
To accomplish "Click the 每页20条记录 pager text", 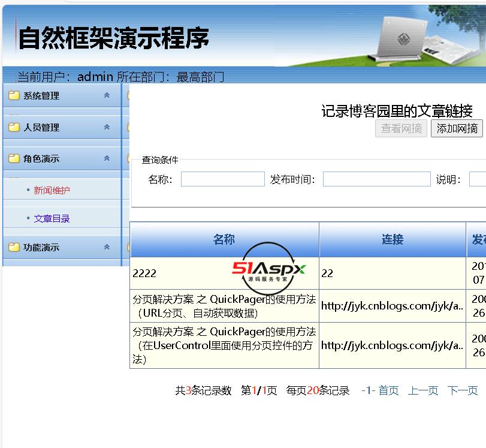I will point(318,390).
